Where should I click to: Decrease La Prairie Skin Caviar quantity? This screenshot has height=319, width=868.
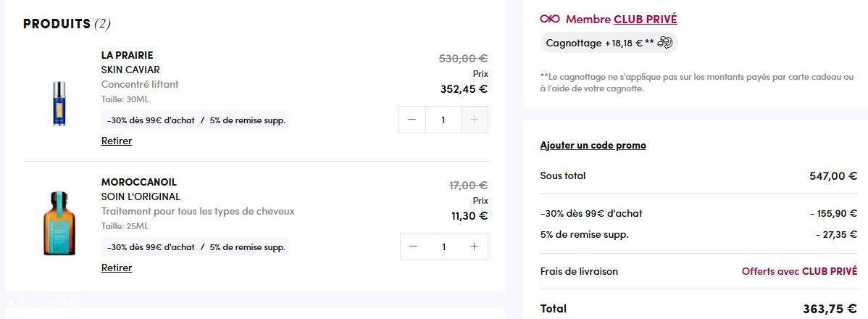412,120
